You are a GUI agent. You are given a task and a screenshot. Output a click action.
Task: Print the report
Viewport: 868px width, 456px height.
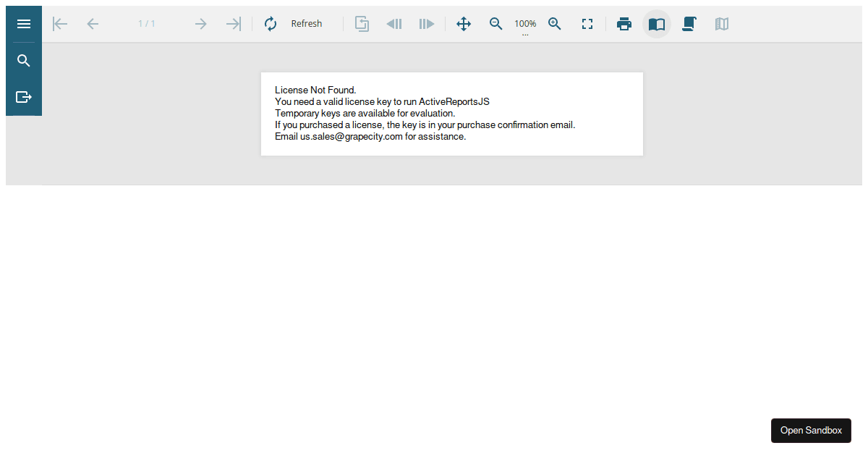pos(624,24)
